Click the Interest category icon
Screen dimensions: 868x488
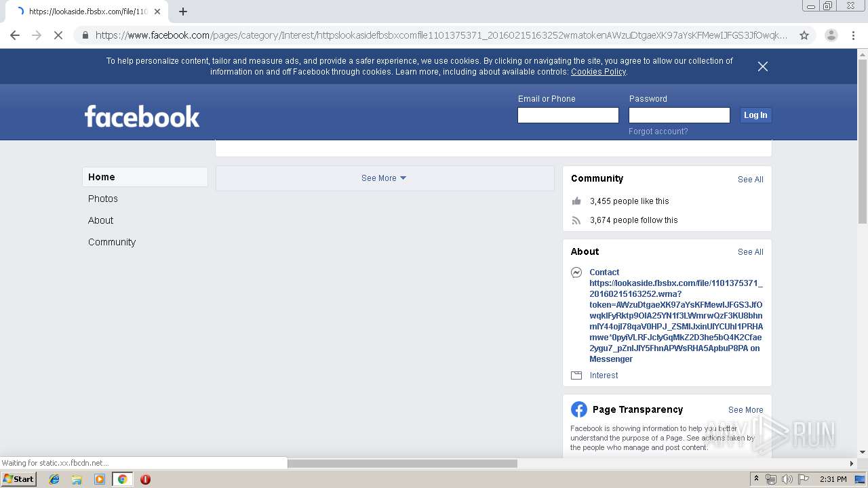click(x=576, y=375)
